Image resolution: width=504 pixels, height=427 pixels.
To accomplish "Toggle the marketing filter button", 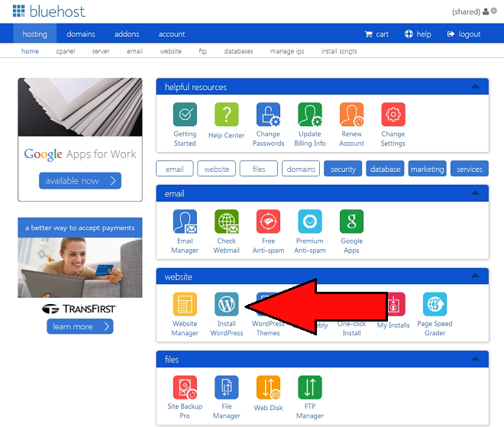I will coord(427,169).
